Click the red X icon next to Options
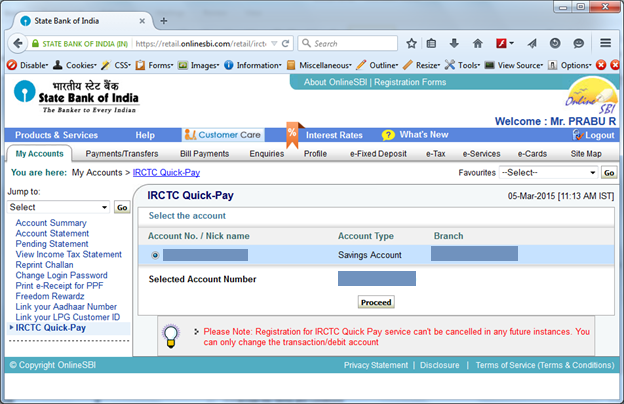The width and height of the screenshot is (624, 404). tap(601, 65)
